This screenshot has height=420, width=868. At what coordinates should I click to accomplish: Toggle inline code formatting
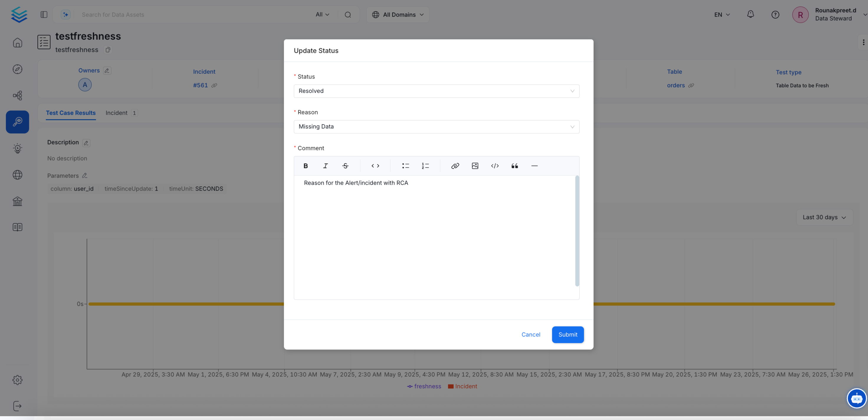(375, 166)
